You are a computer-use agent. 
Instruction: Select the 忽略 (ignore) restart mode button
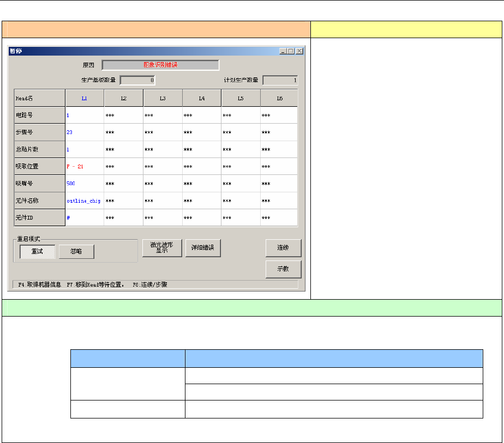click(76, 251)
